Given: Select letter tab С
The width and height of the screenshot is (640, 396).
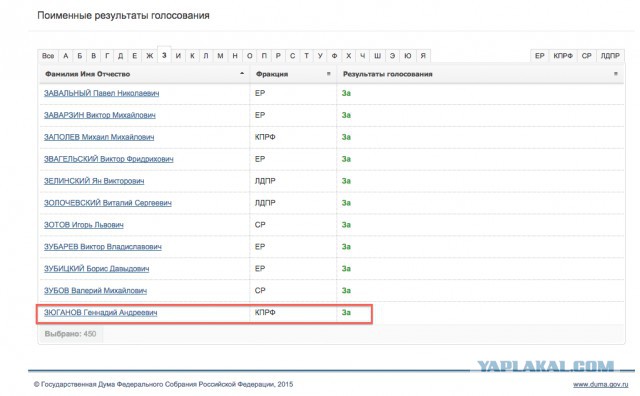Looking at the screenshot, I should (292, 56).
